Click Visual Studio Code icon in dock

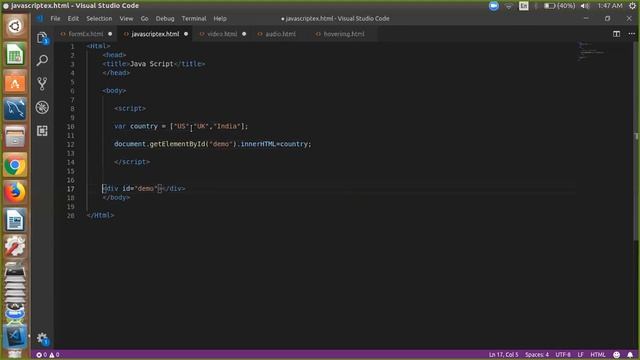click(x=15, y=336)
